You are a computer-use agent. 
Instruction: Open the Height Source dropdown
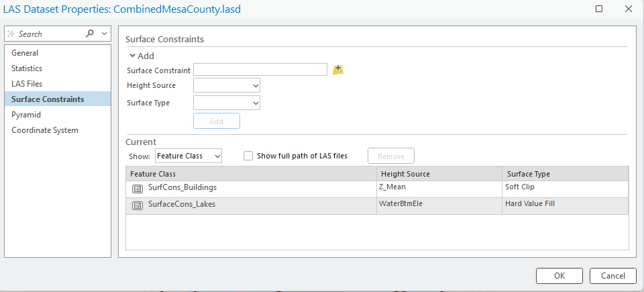(226, 86)
